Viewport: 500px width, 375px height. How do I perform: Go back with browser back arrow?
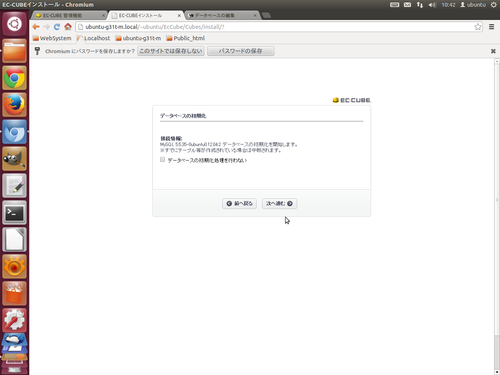pos(36,27)
